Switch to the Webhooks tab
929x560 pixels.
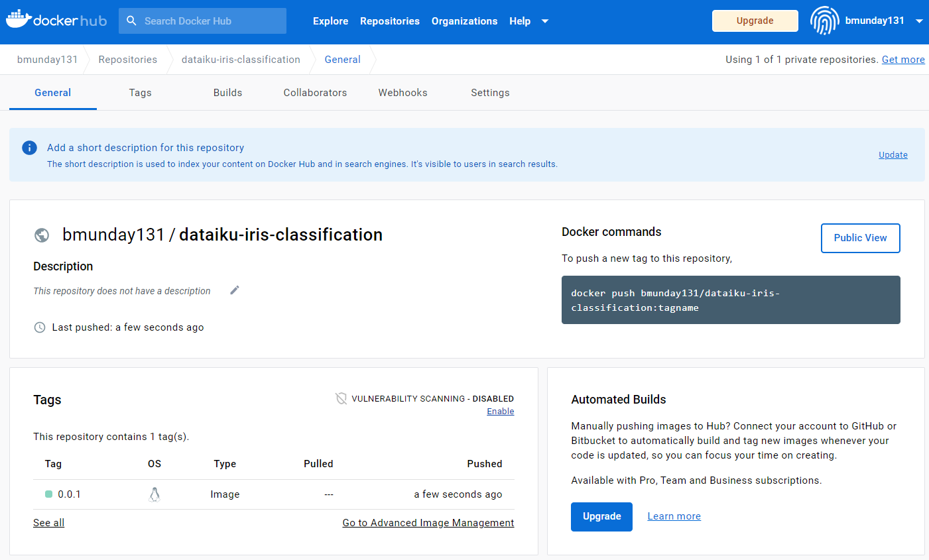(x=403, y=93)
